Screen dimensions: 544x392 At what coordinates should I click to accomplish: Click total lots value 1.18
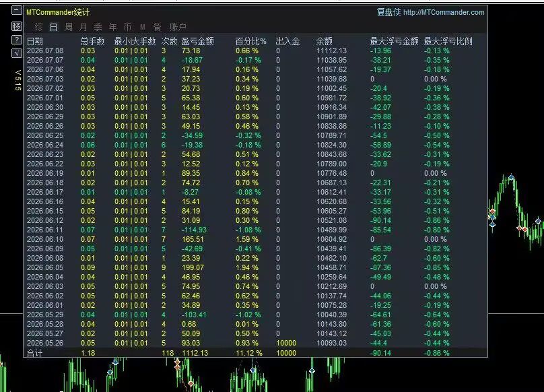point(88,353)
